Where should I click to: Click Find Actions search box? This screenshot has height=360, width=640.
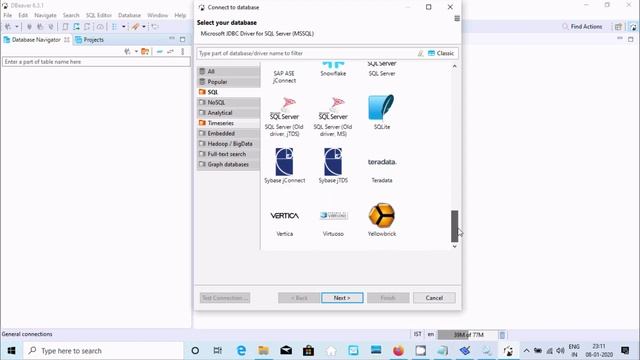point(582,27)
